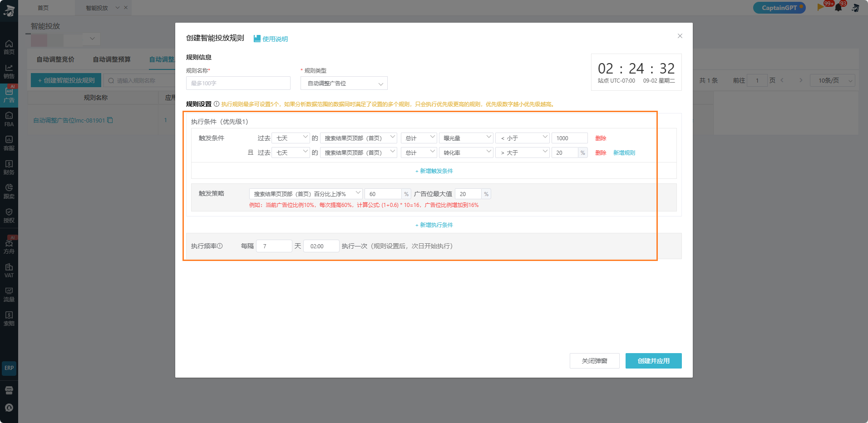This screenshot has width=868, height=423.
Task: Open the 首页 home sidebar icon
Action: pyautogui.click(x=9, y=47)
